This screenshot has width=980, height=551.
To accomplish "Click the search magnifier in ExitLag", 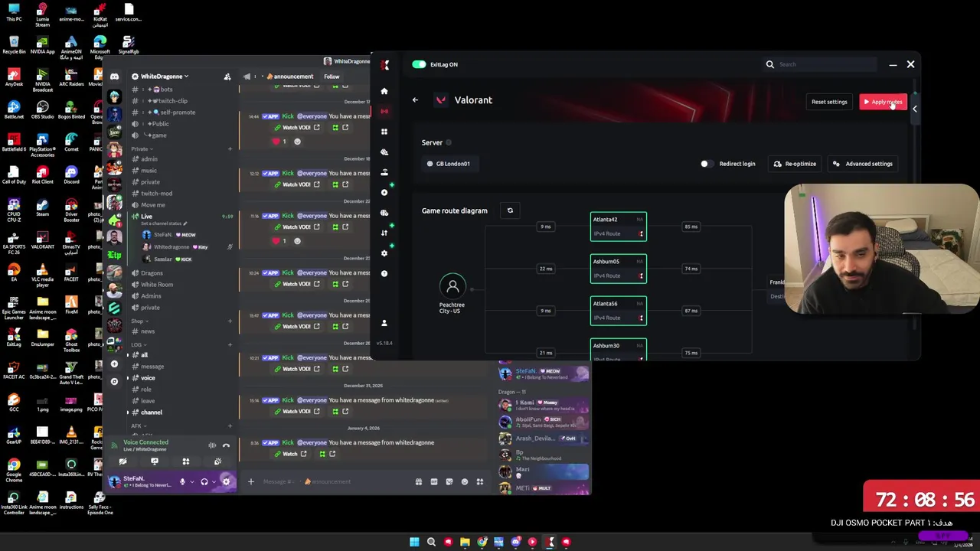I will [770, 64].
